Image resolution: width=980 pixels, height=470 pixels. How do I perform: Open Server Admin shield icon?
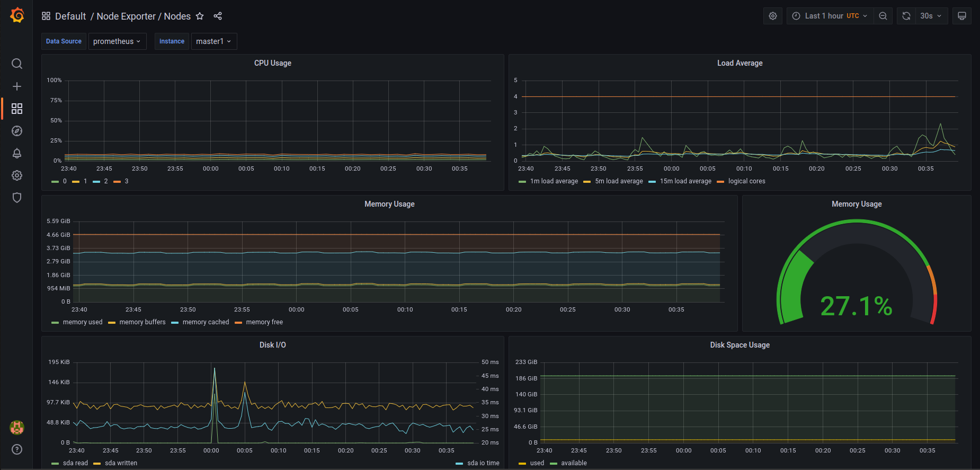17,198
